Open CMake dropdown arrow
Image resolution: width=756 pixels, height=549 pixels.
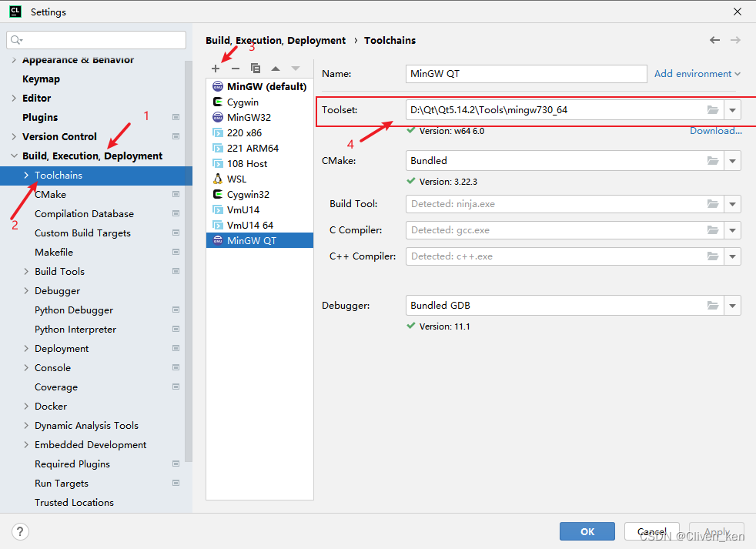[732, 161]
